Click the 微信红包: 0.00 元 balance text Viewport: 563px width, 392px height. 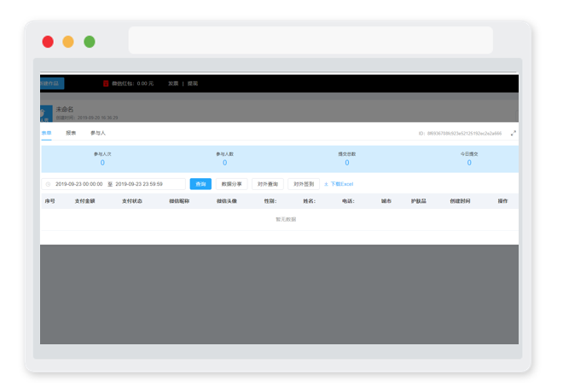(132, 84)
